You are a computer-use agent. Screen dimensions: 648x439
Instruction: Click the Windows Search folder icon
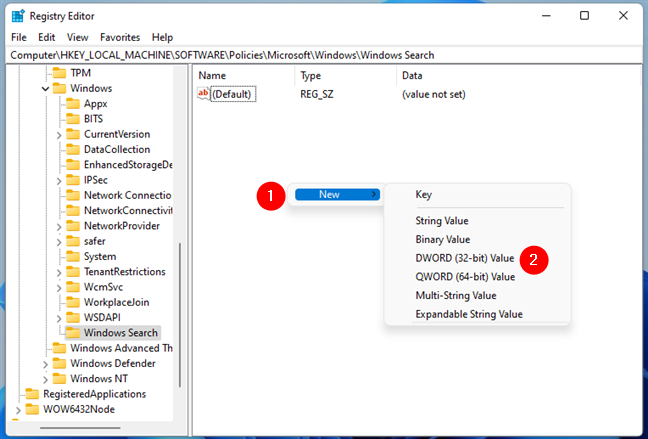73,333
